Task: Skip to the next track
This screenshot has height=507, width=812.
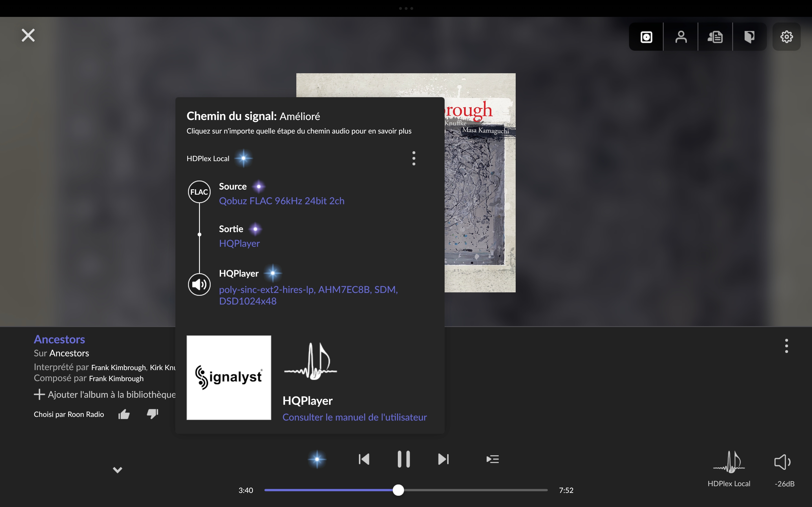Action: pos(443,459)
